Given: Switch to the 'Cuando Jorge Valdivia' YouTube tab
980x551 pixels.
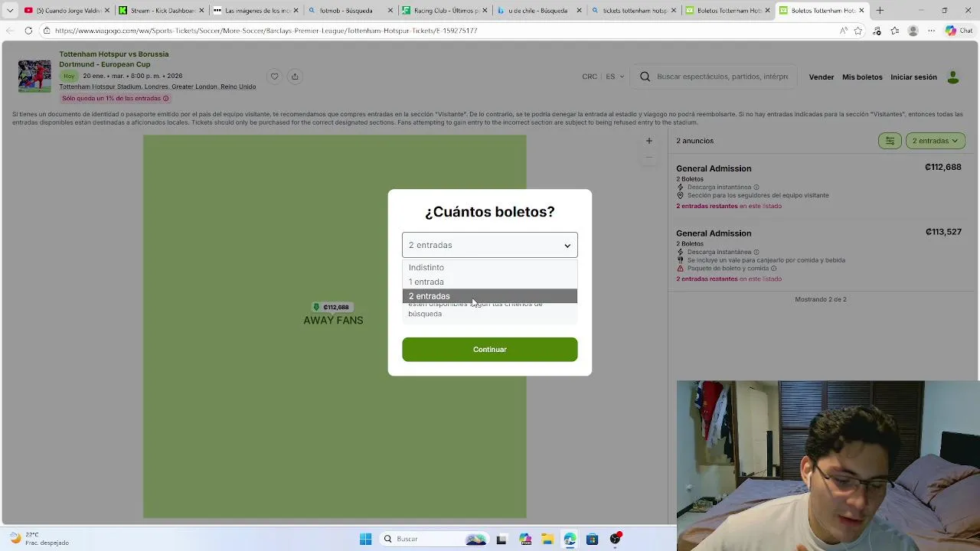Looking at the screenshot, I should pyautogui.click(x=67, y=11).
